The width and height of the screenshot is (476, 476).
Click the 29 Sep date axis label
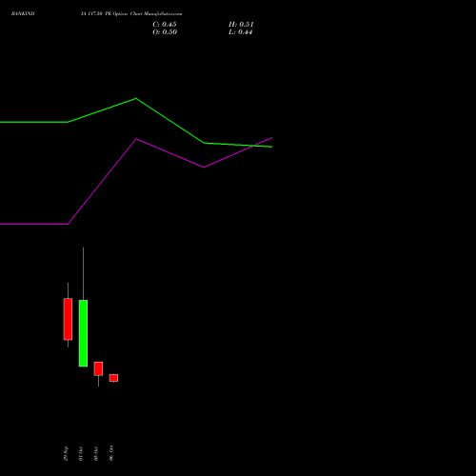(66, 453)
